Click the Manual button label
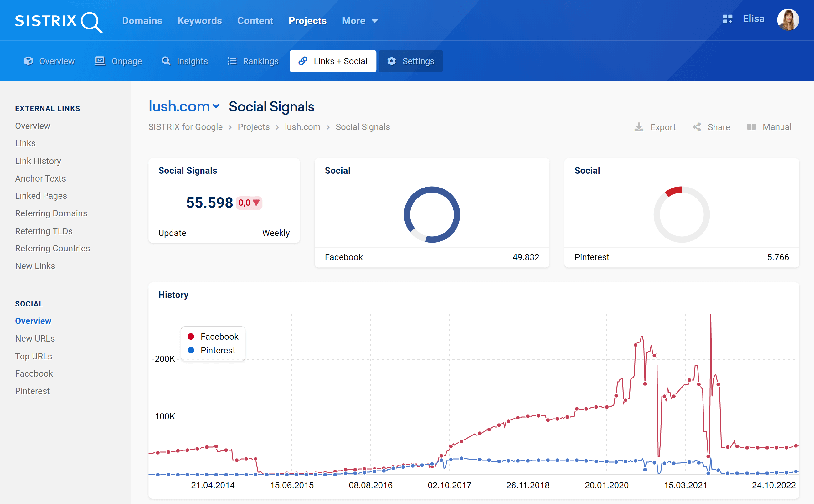Screen dimensions: 814x504 (777, 127)
